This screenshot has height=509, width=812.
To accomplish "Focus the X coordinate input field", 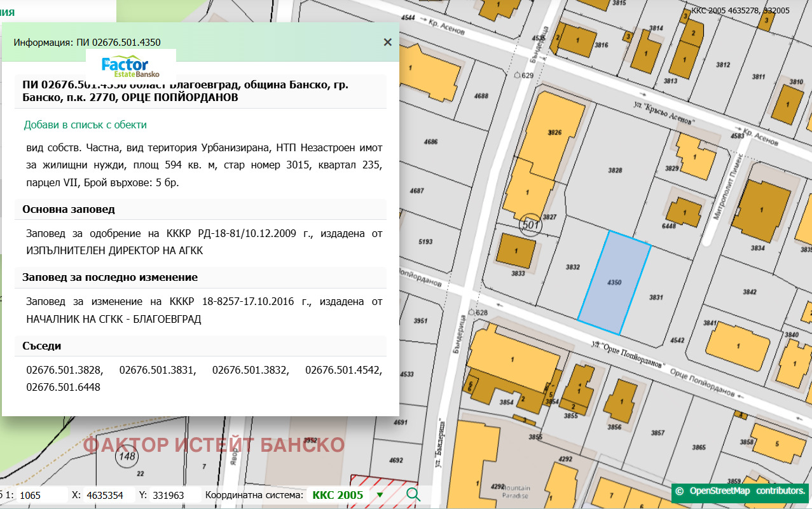I will click(x=109, y=495).
